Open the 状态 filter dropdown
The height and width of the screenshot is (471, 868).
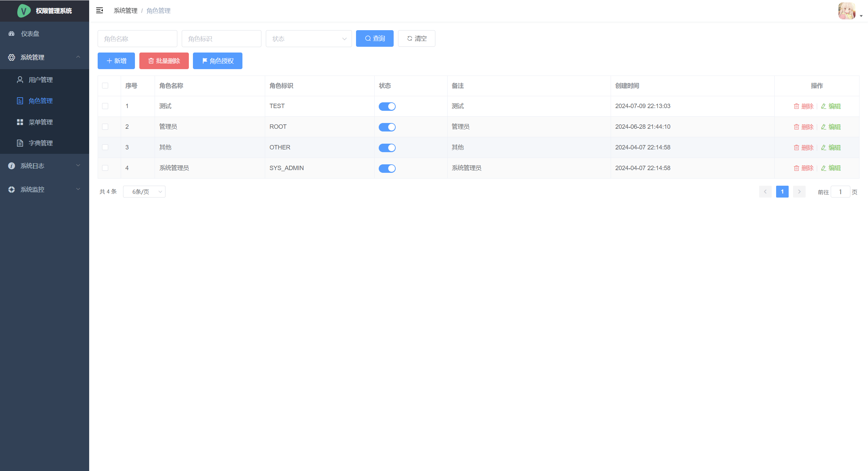pyautogui.click(x=309, y=39)
